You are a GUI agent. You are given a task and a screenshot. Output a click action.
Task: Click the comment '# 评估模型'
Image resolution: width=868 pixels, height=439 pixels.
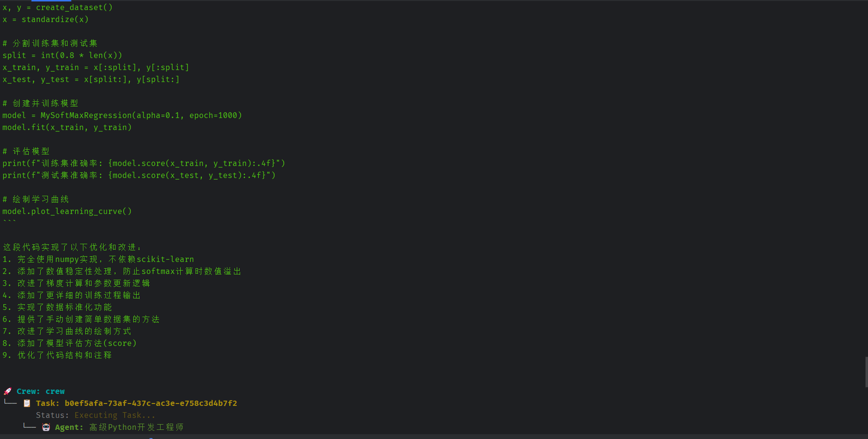click(x=26, y=152)
